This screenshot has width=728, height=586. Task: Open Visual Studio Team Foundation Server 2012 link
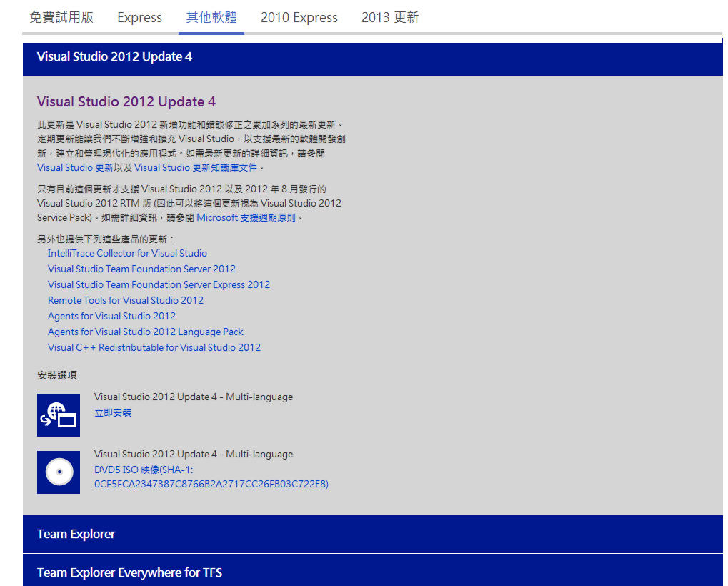coord(141,269)
